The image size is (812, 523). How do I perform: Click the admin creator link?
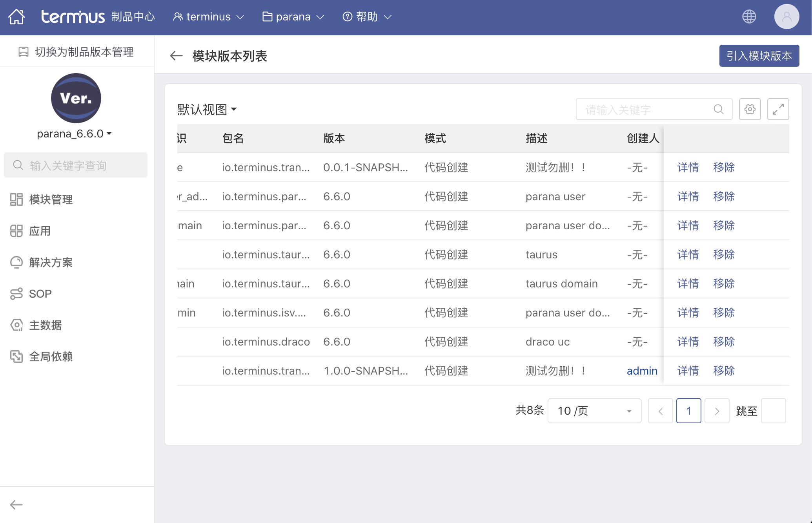coord(642,371)
